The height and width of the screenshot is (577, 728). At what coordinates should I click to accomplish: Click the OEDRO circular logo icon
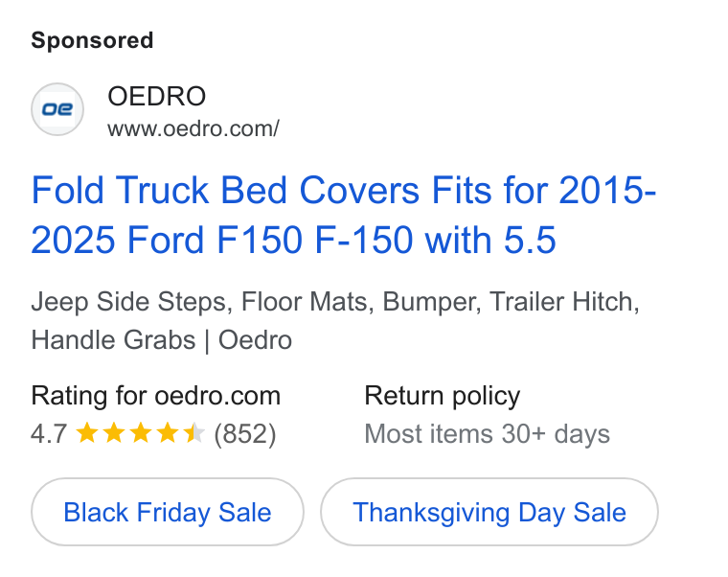point(57,109)
